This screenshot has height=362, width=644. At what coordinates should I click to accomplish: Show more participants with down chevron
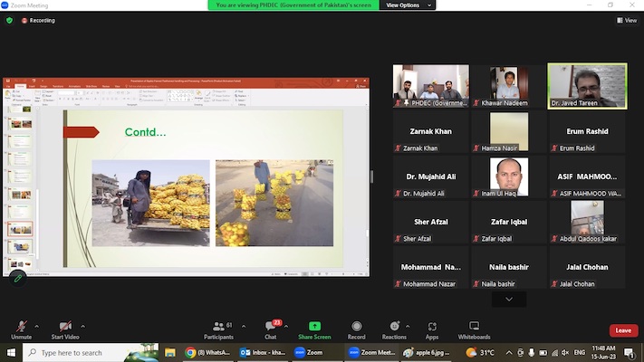[509, 300]
